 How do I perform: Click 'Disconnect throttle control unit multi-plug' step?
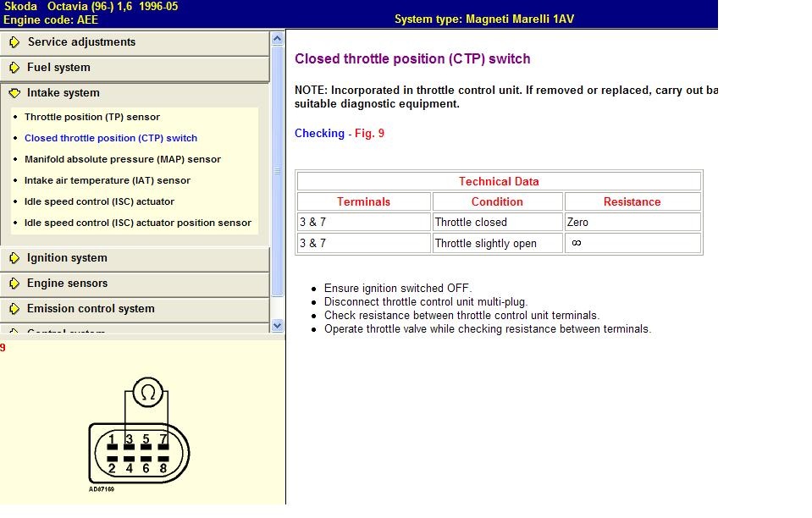(426, 301)
